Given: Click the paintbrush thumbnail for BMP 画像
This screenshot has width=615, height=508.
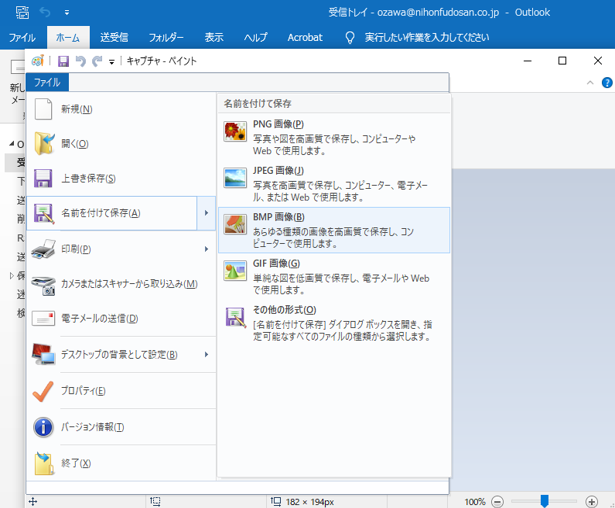Looking at the screenshot, I should click(x=235, y=224).
